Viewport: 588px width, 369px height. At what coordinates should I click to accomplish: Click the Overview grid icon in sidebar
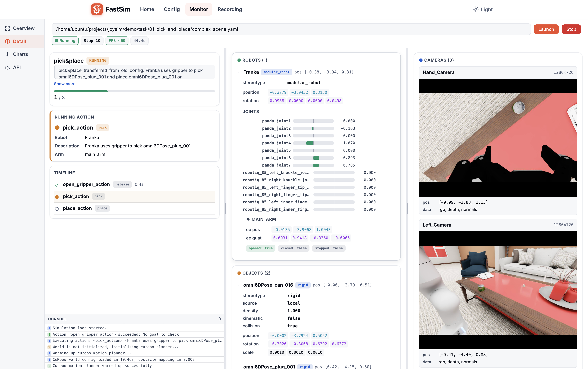(8, 28)
